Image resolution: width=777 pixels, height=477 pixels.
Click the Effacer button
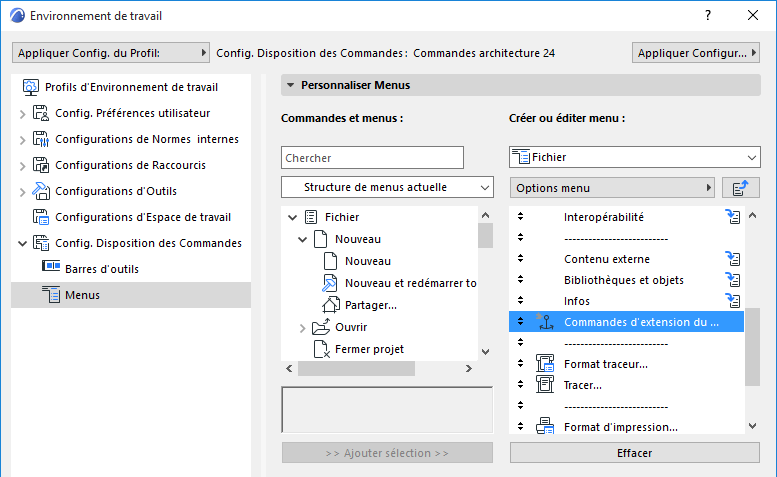(x=635, y=453)
